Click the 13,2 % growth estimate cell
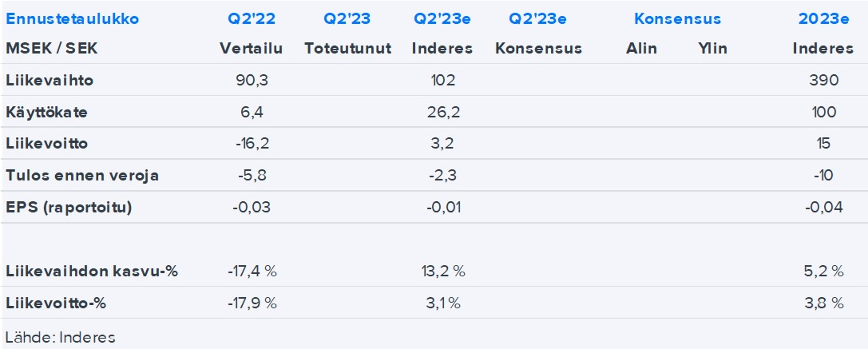868x349 pixels. click(443, 271)
